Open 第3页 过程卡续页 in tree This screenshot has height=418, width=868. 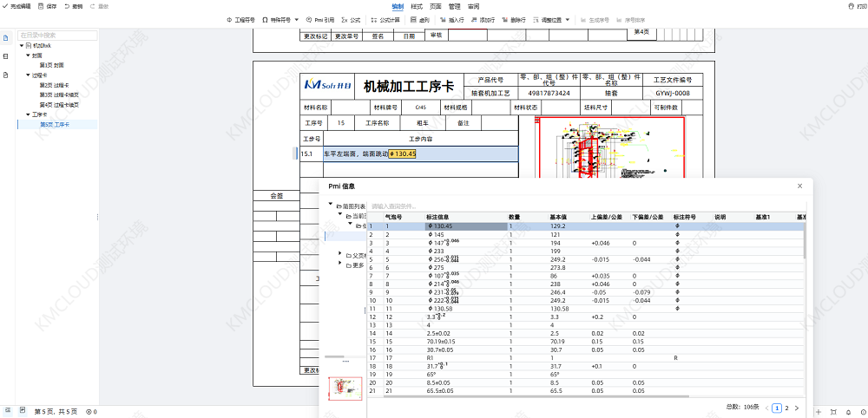point(59,95)
